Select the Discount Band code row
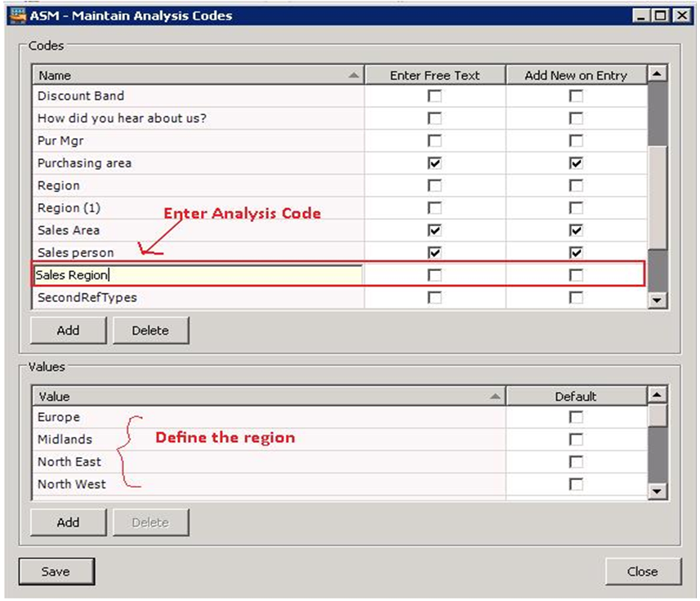 [x=198, y=96]
